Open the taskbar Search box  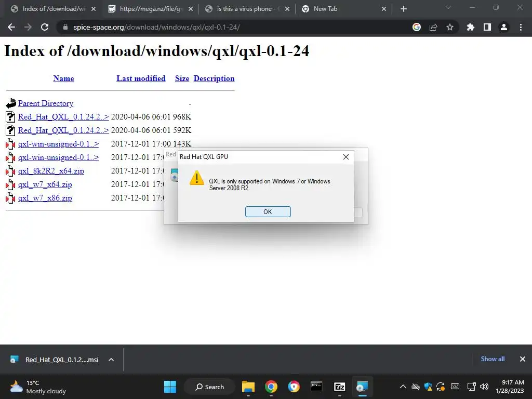[x=210, y=387]
